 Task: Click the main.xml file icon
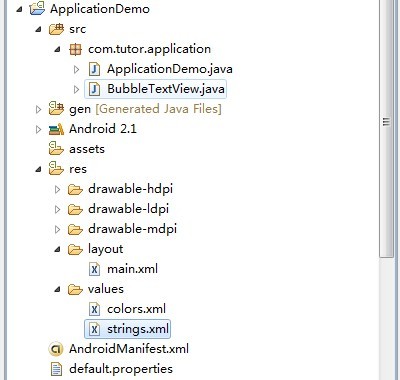95,269
